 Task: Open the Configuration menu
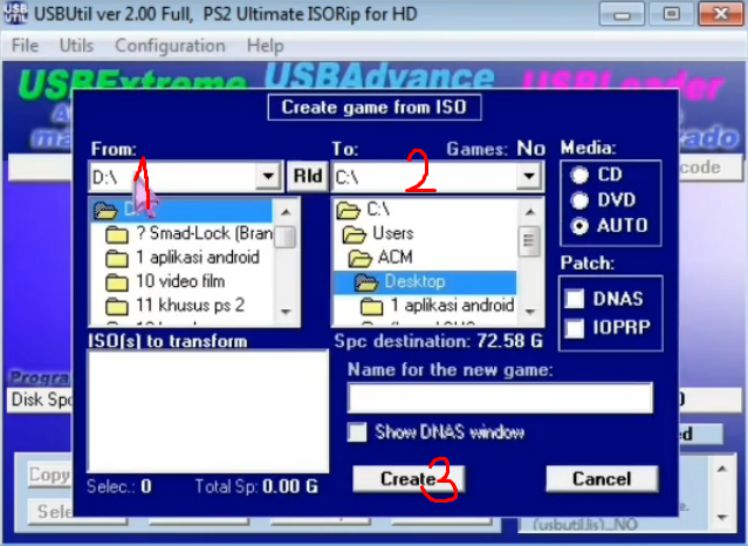[170, 46]
